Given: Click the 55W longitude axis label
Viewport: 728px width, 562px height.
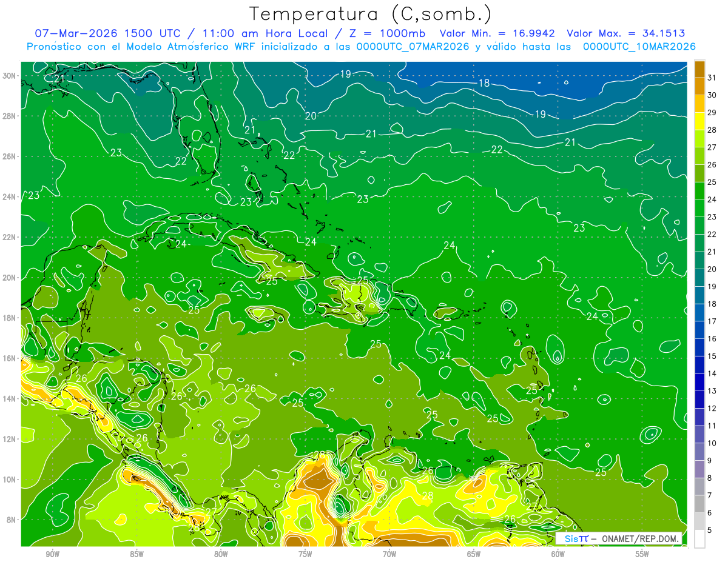Looking at the screenshot, I should pos(642,554).
